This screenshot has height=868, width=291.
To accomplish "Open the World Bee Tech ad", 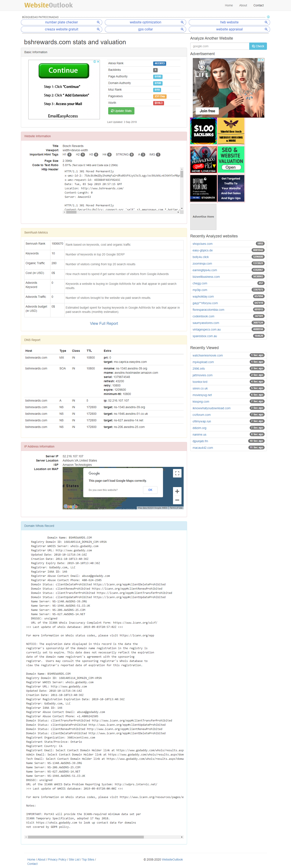I will tap(231, 131).
